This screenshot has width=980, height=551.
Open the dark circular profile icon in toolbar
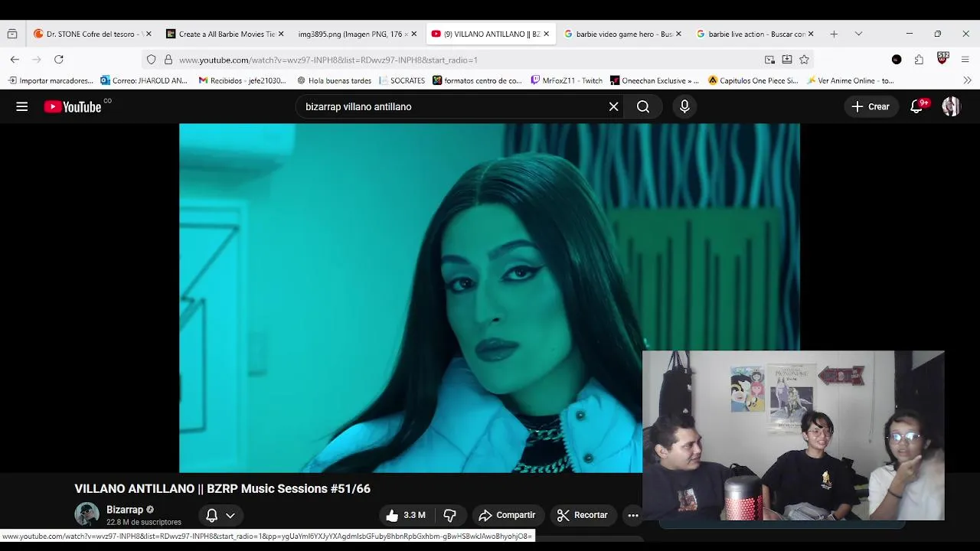coord(897,60)
